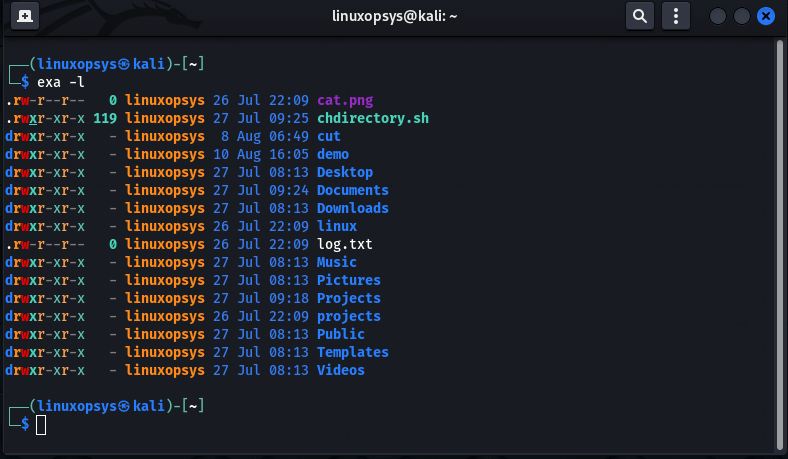Viewport: 788px width, 459px height.
Task: Minimize the terminal window
Action: point(718,16)
